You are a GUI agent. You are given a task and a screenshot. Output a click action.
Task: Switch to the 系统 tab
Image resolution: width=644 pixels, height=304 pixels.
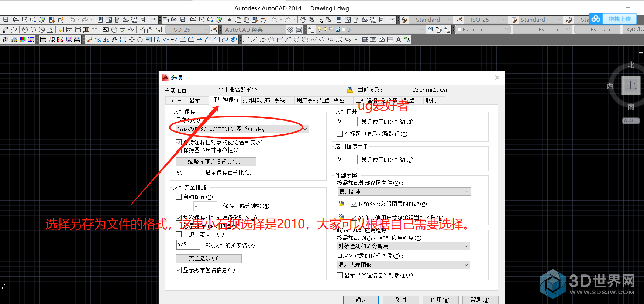(280, 100)
